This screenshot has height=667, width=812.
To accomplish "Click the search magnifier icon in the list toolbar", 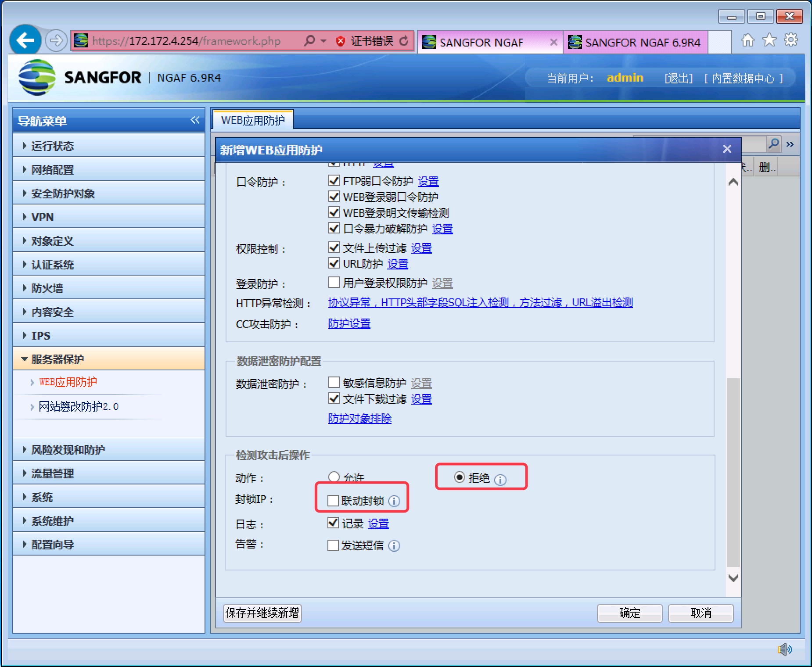I will (x=774, y=144).
